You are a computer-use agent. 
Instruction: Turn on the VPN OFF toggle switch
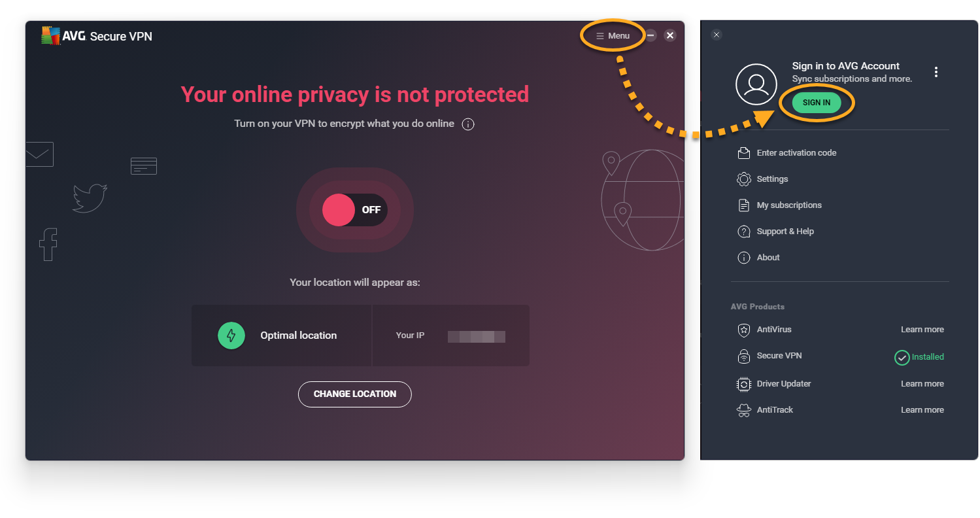point(355,210)
